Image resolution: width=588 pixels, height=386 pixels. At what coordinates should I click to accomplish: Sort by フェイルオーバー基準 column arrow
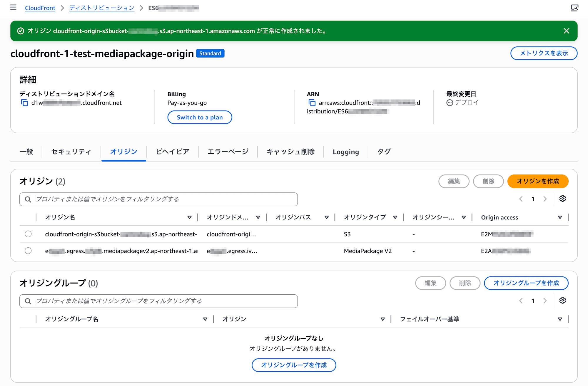pos(560,319)
